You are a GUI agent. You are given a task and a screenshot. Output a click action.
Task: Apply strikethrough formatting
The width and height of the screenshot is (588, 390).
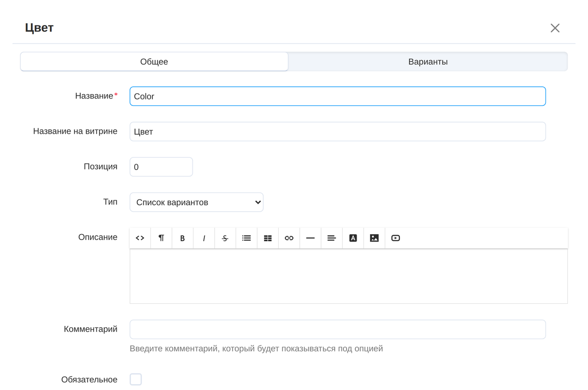tap(225, 238)
